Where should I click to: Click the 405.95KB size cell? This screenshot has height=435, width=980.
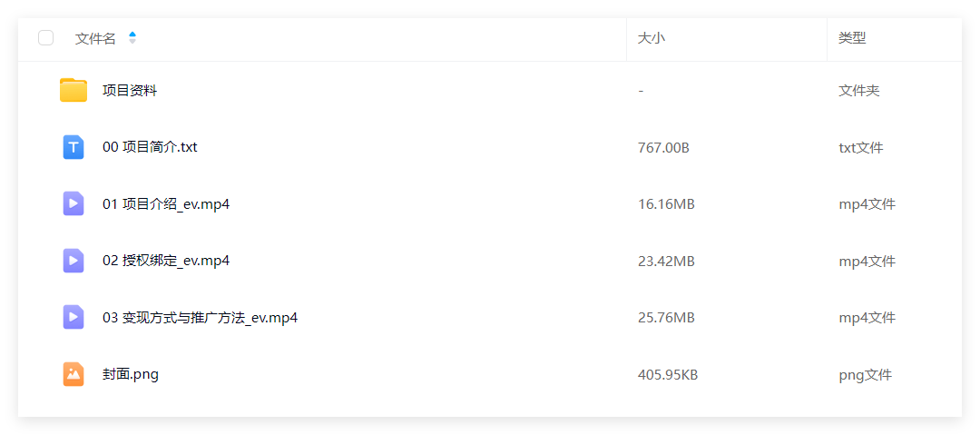[x=668, y=375]
